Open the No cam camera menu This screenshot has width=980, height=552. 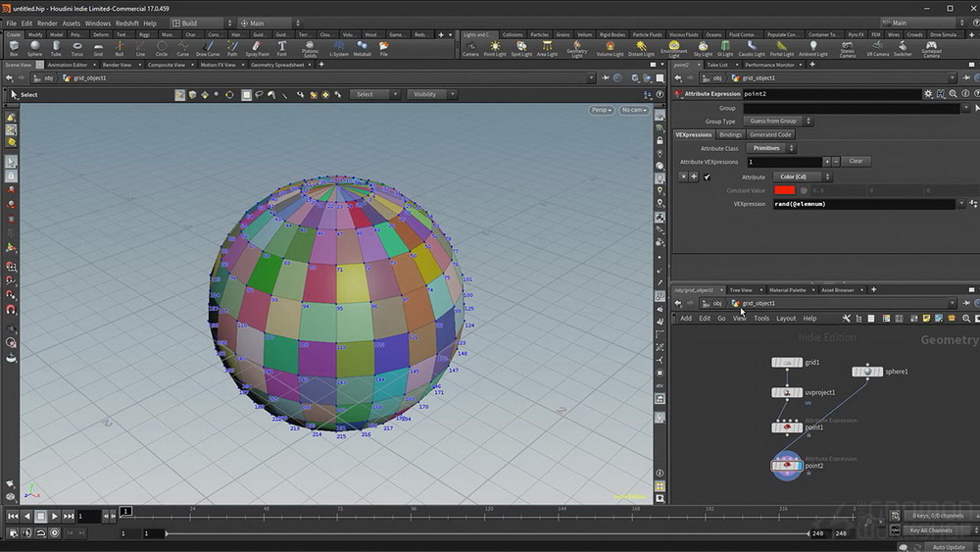click(634, 110)
